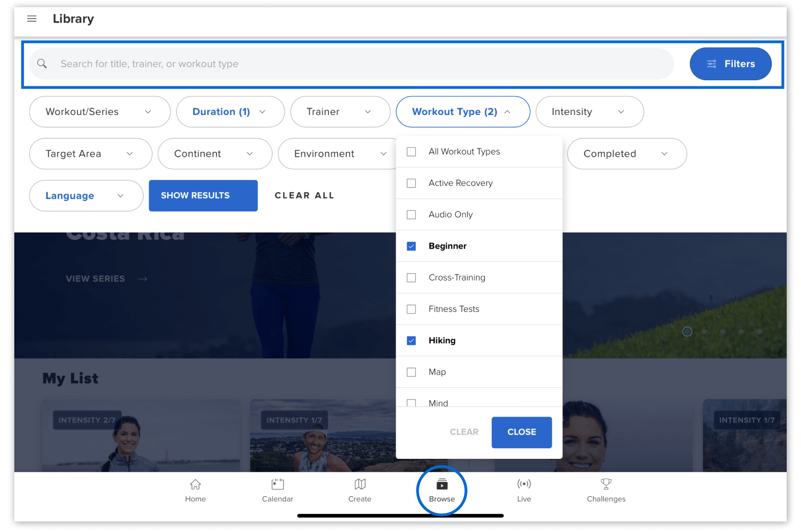Open the hamburger menu beside Library

[31, 18]
